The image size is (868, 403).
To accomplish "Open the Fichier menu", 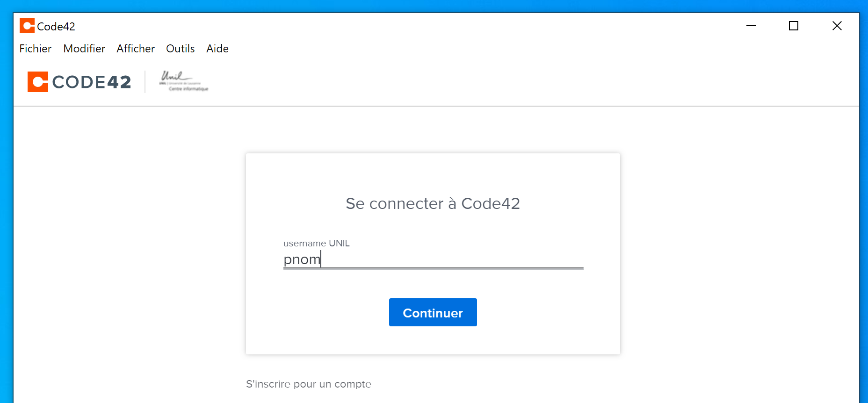I will (x=36, y=49).
